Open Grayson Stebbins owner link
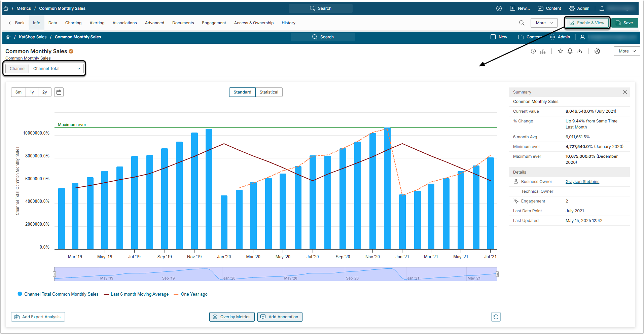Image resolution: width=644 pixels, height=334 pixels. [582, 182]
